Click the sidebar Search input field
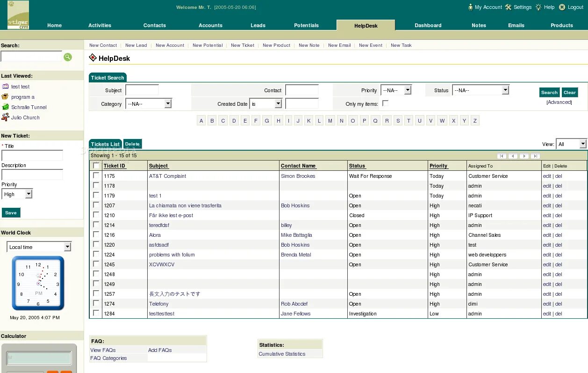Screen dimensions: 588x373 click(31, 57)
